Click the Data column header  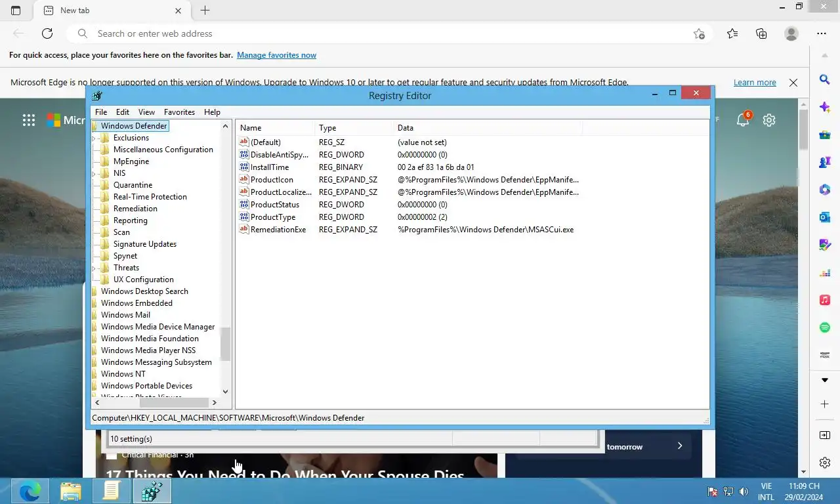(487, 128)
